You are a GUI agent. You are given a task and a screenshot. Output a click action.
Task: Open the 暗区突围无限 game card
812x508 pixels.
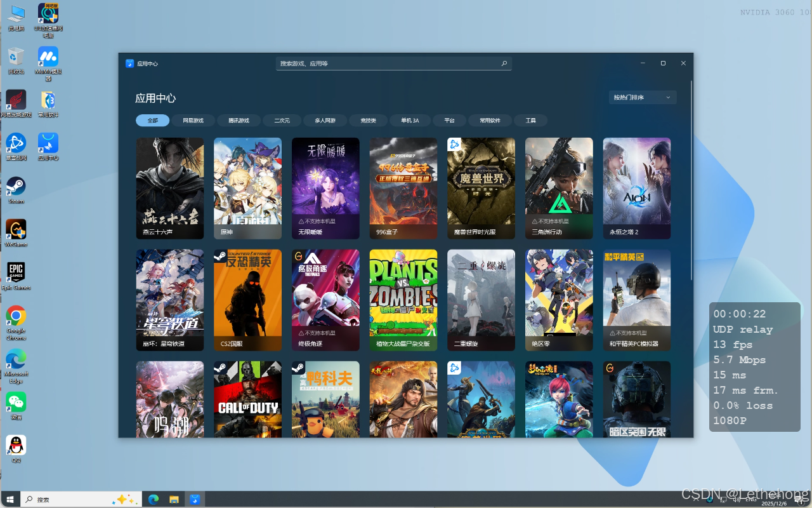pyautogui.click(x=637, y=399)
